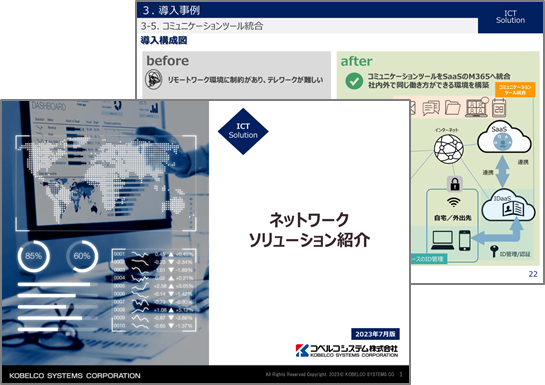
Task: Click the 2023年7月版 date badge
Action: [x=375, y=334]
